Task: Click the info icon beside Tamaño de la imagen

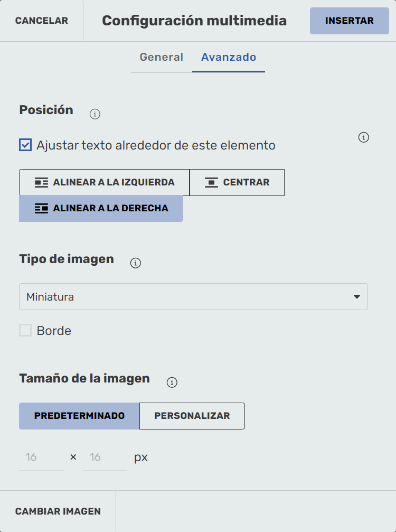Action: [172, 382]
